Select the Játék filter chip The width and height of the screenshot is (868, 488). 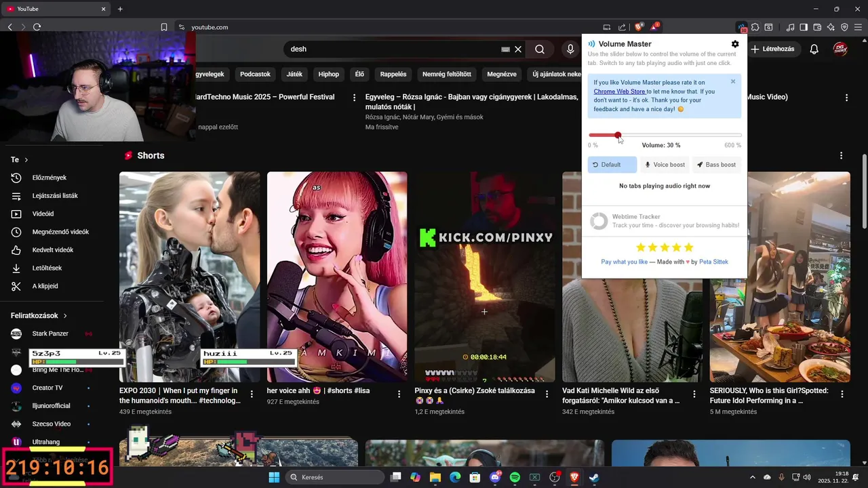[294, 75]
